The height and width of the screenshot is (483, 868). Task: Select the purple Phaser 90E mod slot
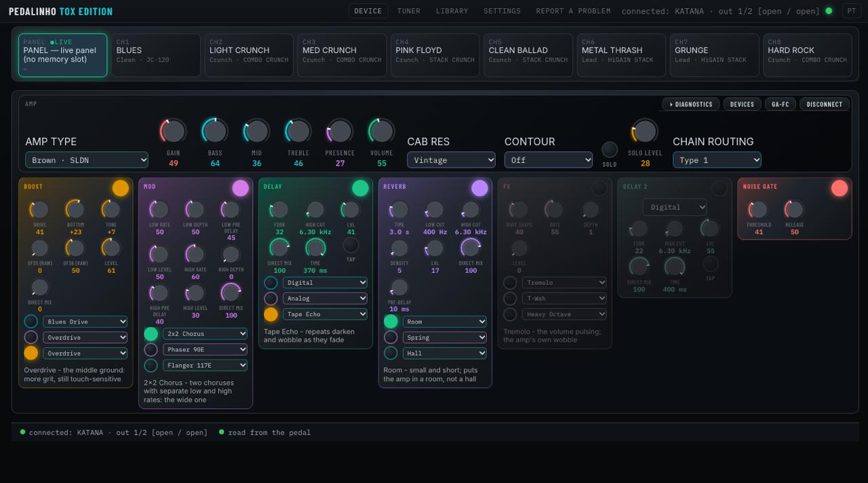pos(151,349)
